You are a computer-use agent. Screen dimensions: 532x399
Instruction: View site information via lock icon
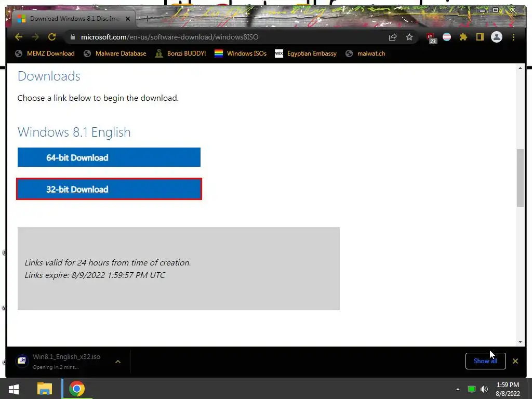(72, 37)
